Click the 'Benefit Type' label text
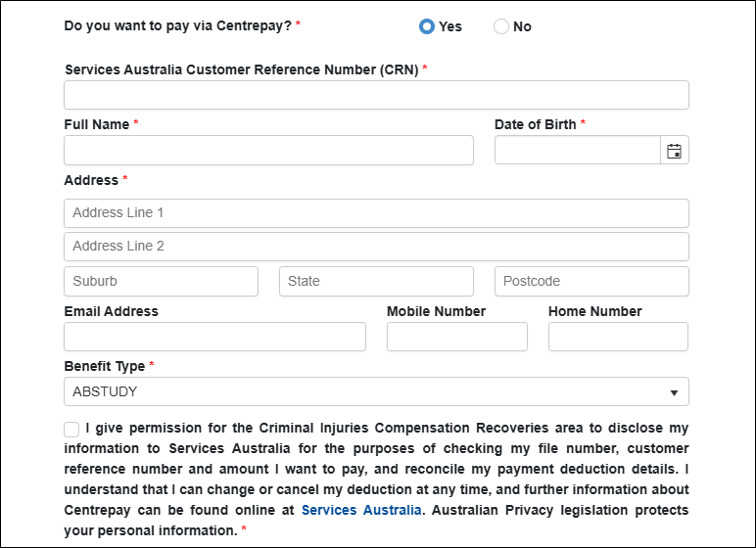The height and width of the screenshot is (548, 756). [x=104, y=366]
